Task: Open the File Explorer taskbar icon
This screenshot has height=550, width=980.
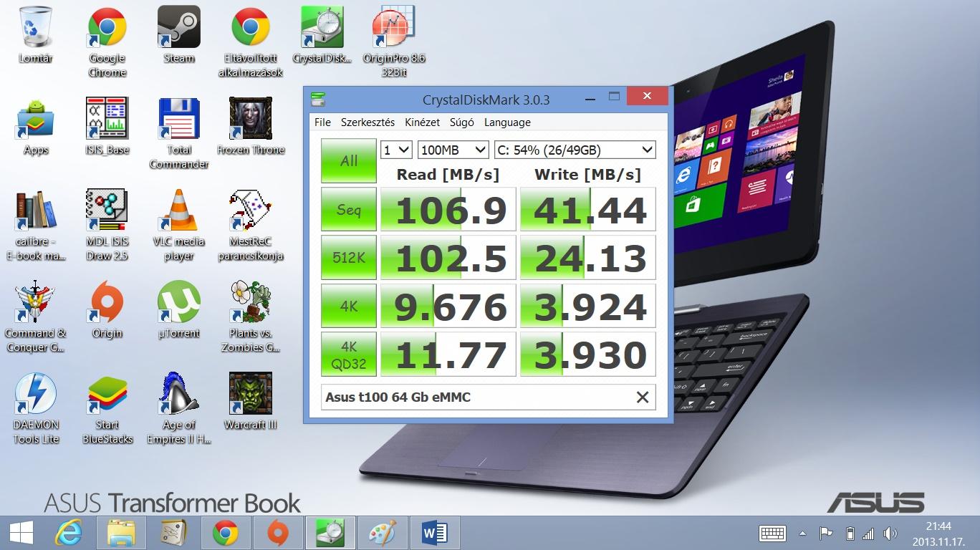Action: pos(121,533)
